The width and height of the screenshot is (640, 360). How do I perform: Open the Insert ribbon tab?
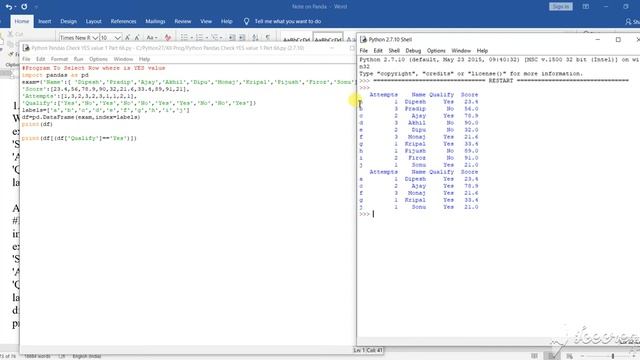[x=45, y=21]
